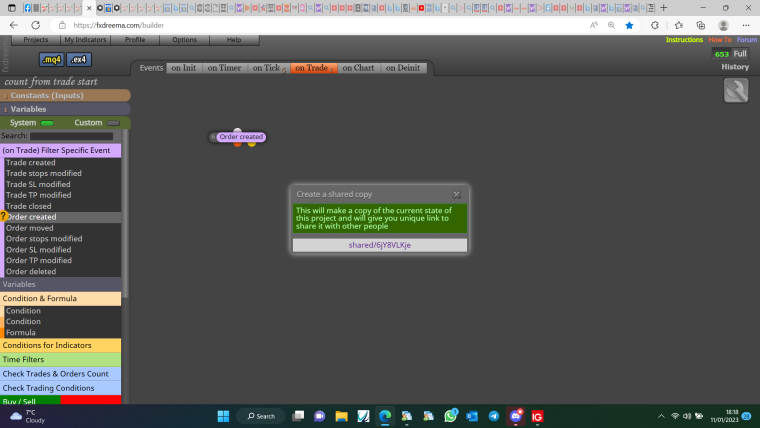Open the How To link
The width and height of the screenshot is (760, 428).
point(720,40)
